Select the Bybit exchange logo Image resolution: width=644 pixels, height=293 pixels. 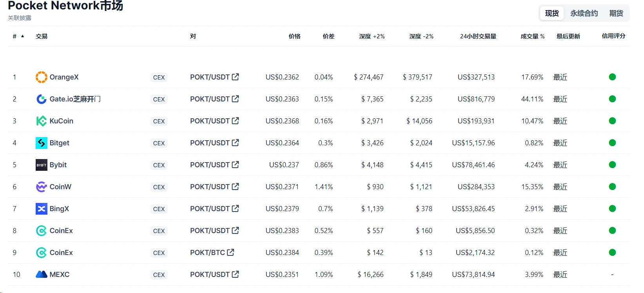(x=41, y=165)
